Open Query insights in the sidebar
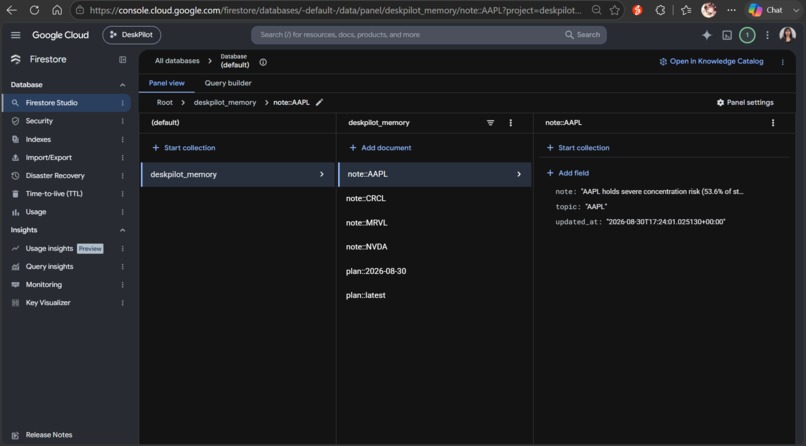Viewport: 806px width, 446px height. click(x=49, y=267)
